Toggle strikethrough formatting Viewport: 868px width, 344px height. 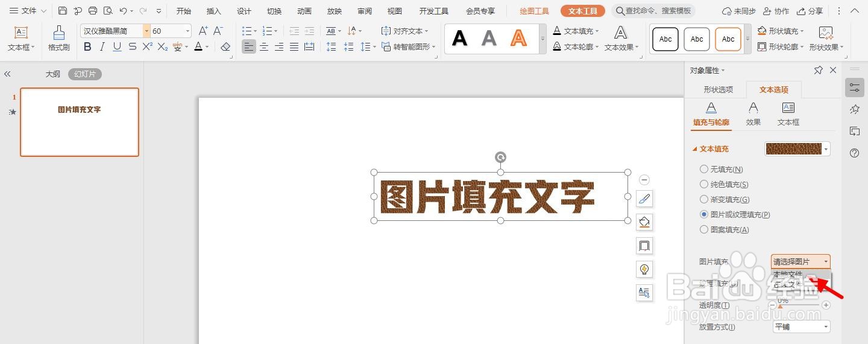click(x=133, y=46)
